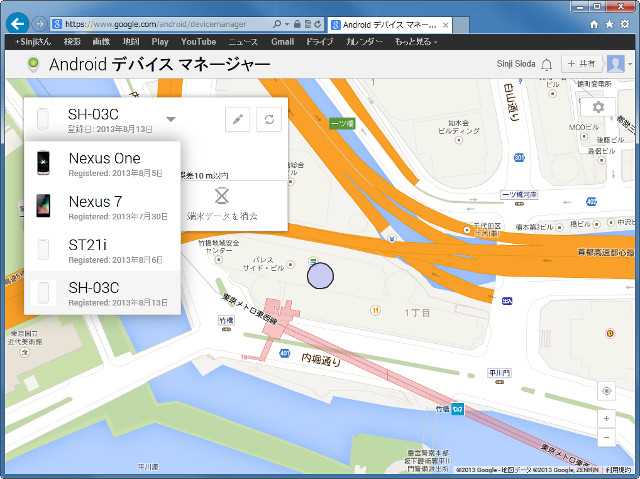
Task: Select Nexus One from device list
Action: (x=102, y=164)
